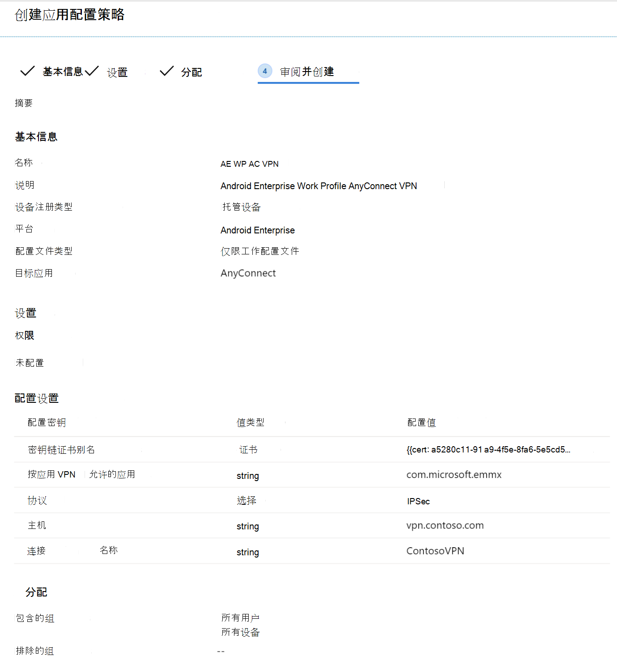Click the 创建应用配置策略 page title
This screenshot has height=672, width=617.
(x=70, y=15)
